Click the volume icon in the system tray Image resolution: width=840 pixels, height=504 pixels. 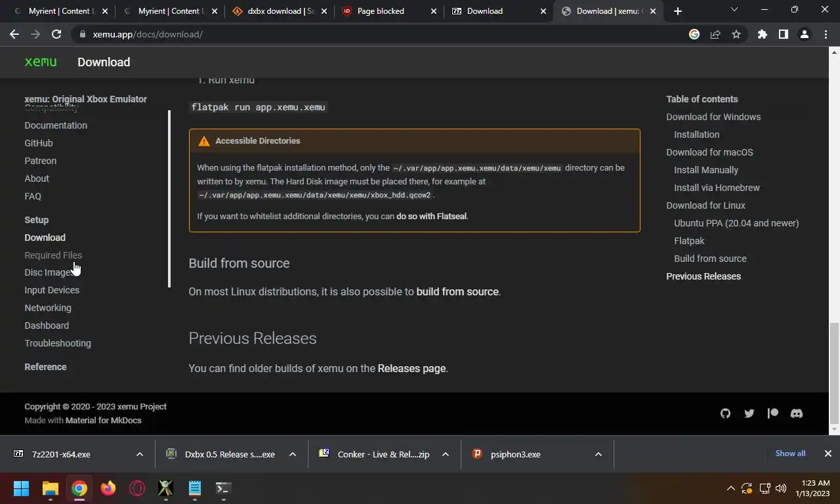[x=781, y=488]
